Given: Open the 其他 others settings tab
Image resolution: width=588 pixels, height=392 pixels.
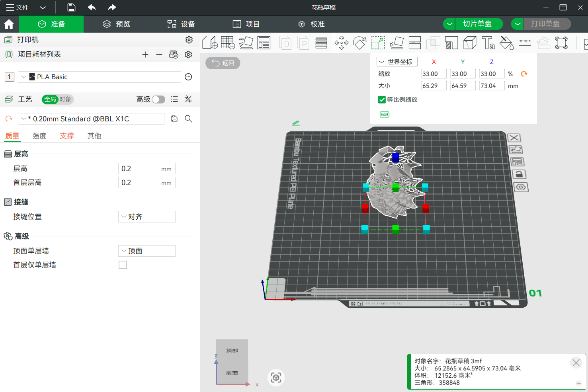Looking at the screenshot, I should pos(94,136).
